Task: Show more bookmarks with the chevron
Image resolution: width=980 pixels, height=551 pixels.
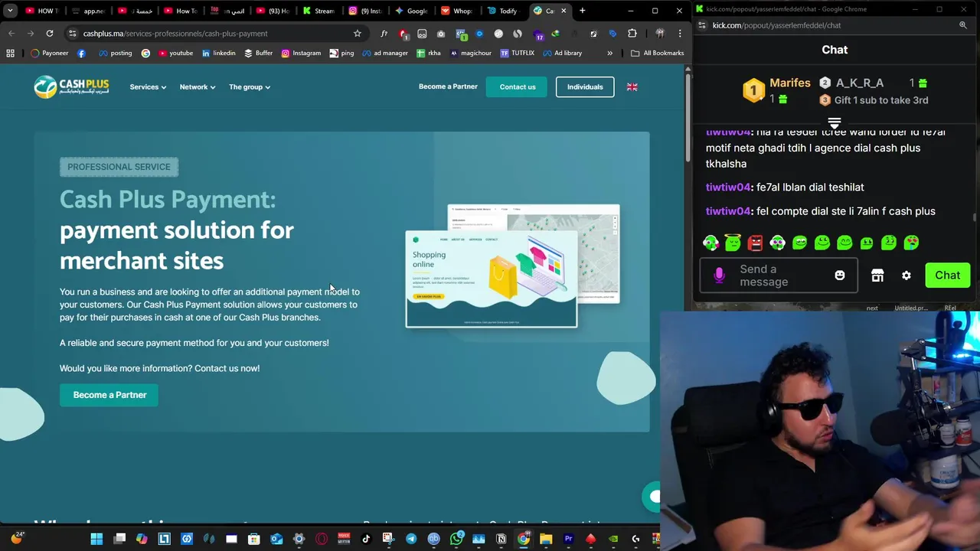Action: [x=609, y=53]
